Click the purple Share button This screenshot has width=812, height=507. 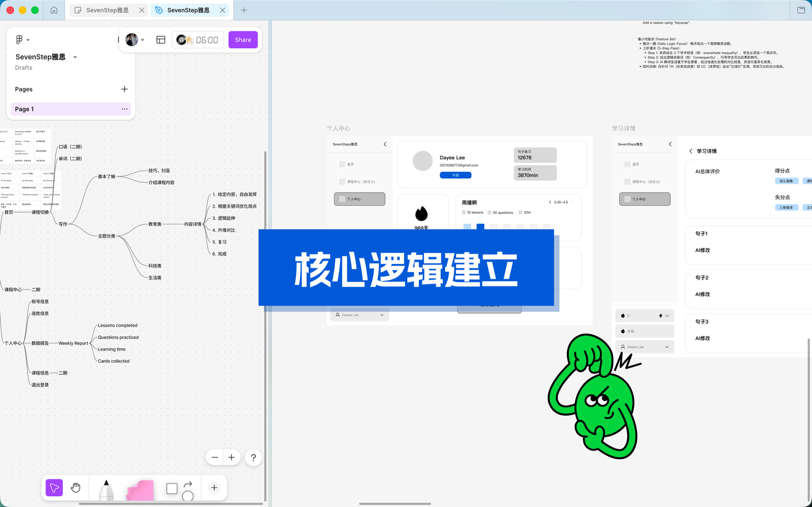tap(243, 40)
